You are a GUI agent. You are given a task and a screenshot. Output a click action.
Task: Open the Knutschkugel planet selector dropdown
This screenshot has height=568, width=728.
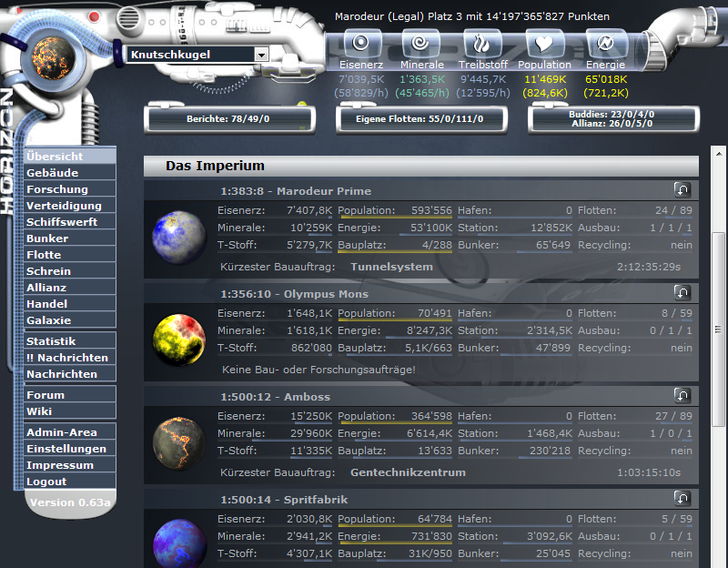[261, 55]
